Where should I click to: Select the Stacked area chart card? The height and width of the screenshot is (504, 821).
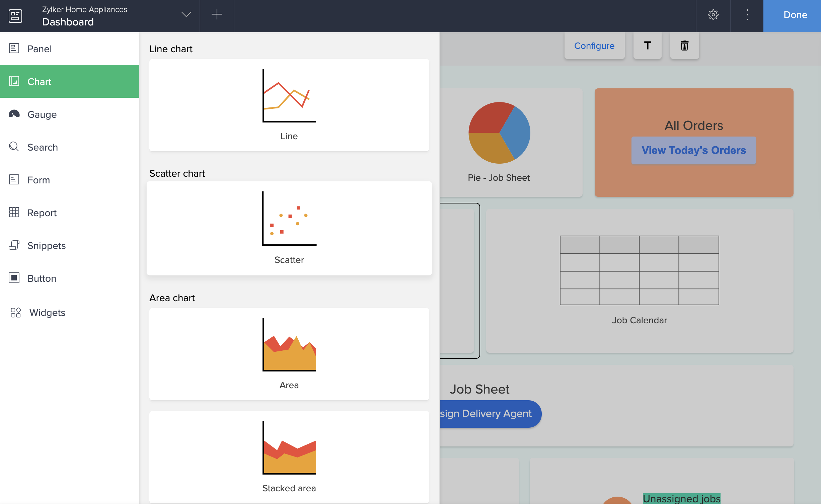pos(289,457)
